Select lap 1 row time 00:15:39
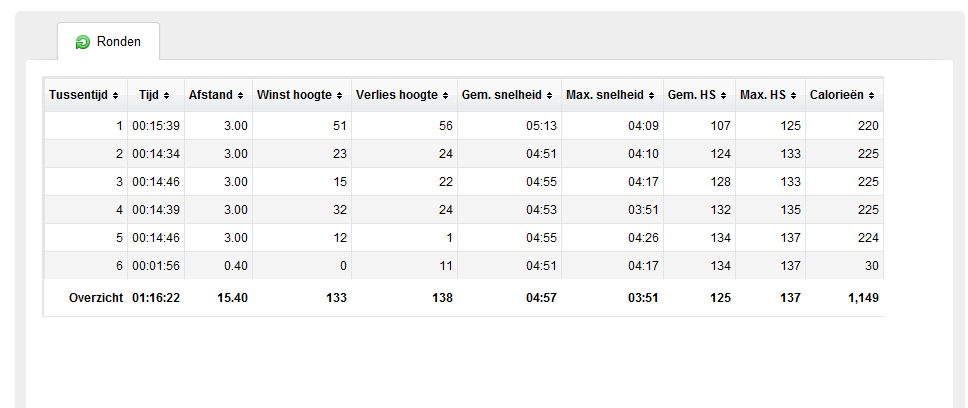Image resolution: width=968 pixels, height=408 pixels. (156, 126)
